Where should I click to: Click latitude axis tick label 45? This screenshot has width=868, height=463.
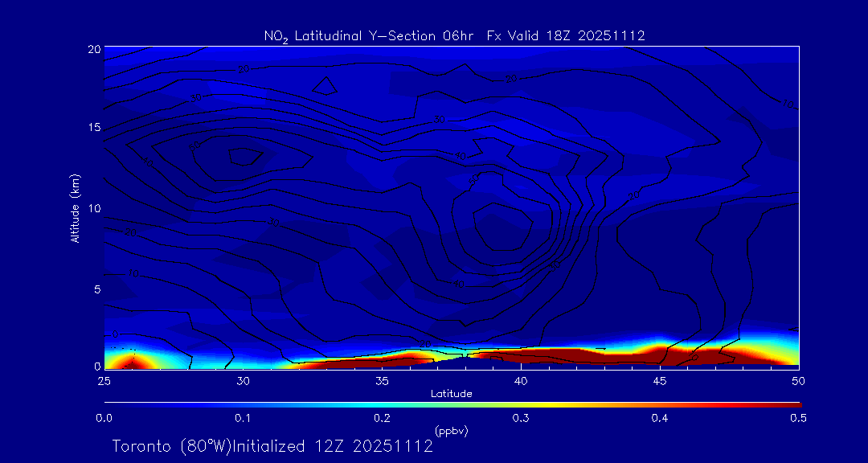660,379
